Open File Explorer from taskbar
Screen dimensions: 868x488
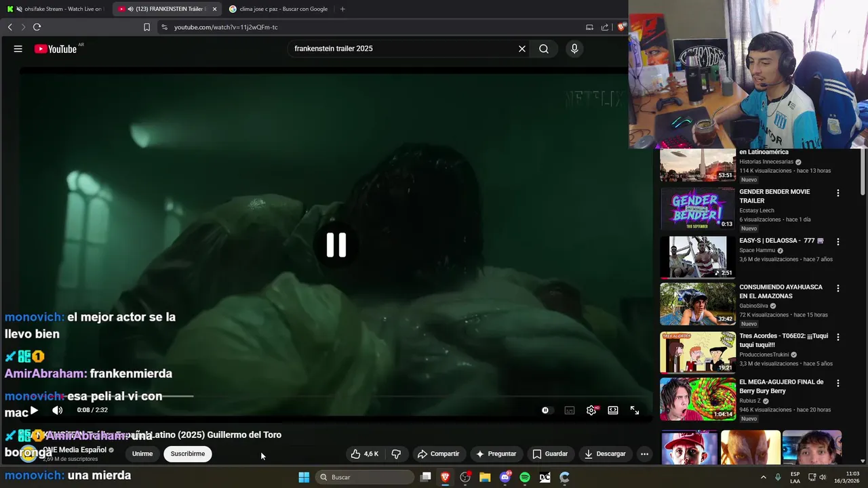(x=485, y=477)
